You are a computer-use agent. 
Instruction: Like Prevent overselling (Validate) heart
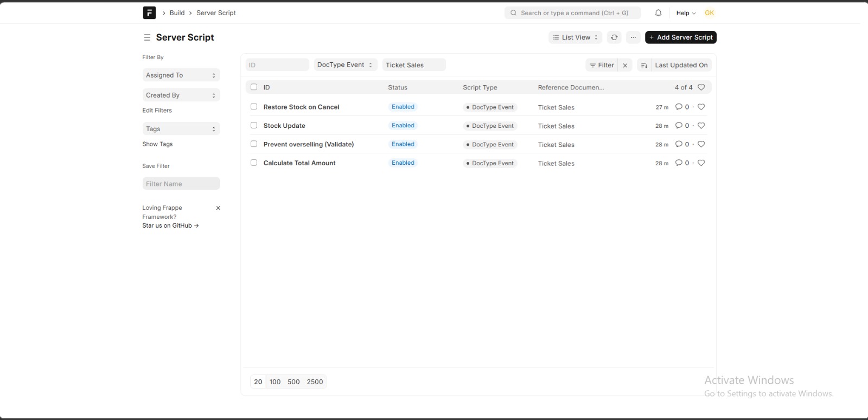tap(701, 144)
